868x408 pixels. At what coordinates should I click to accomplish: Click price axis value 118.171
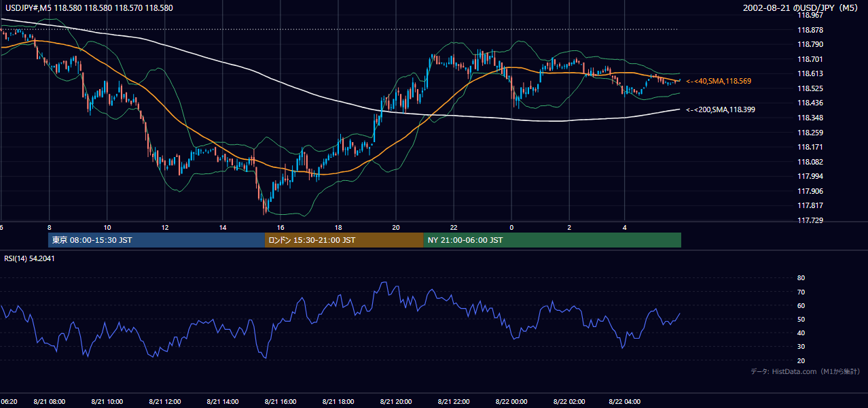coord(810,147)
